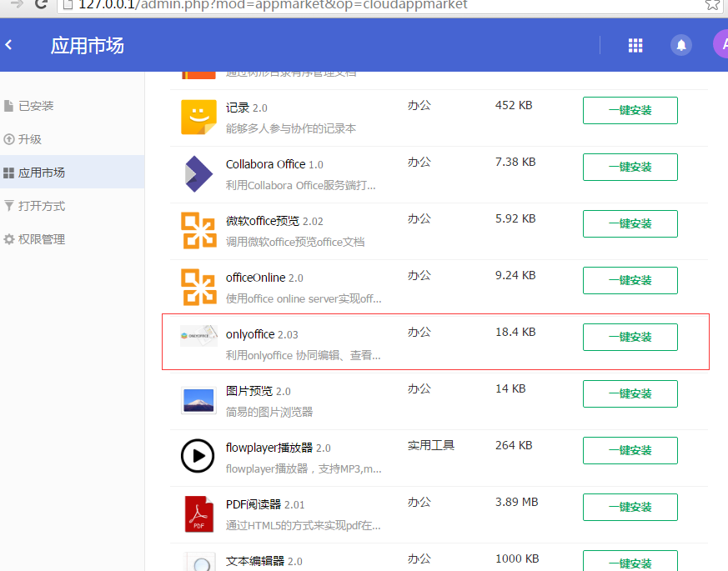Click the 已安装 file icon in sidebar
728x571 pixels.
click(8, 106)
